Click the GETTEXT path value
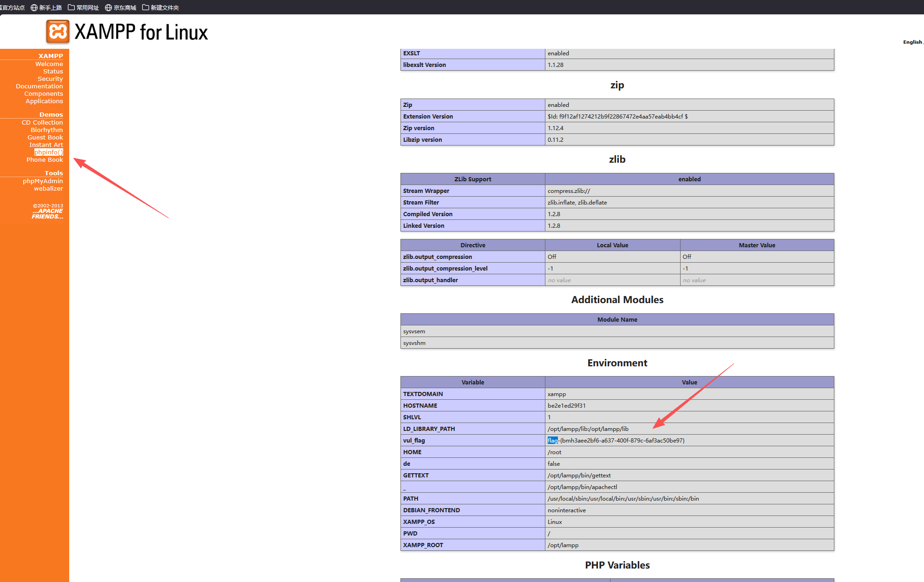The height and width of the screenshot is (582, 924). point(579,475)
